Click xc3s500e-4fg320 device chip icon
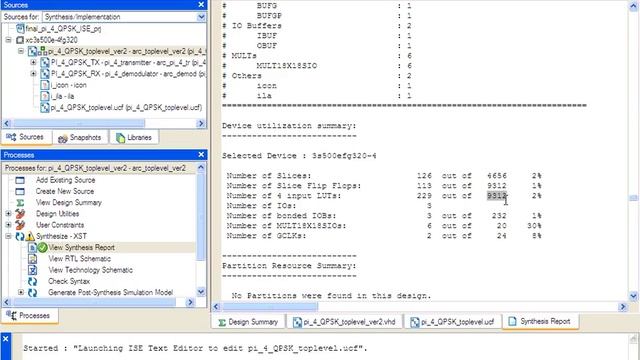Viewport: 640px width, 360px height. point(20,40)
